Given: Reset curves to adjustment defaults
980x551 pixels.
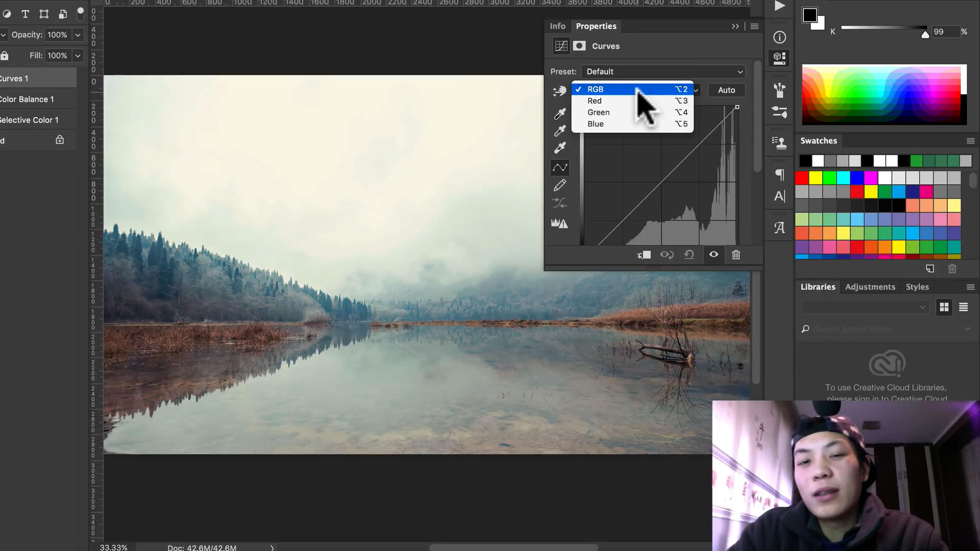Looking at the screenshot, I should tap(689, 255).
